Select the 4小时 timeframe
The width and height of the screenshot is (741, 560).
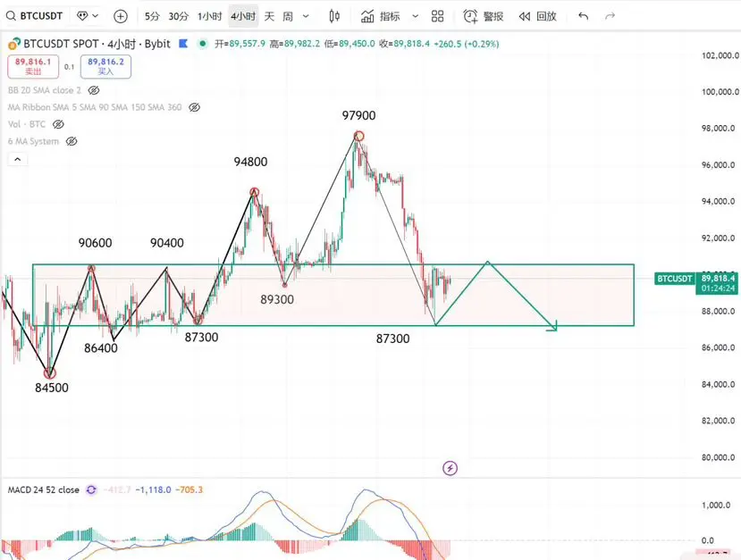click(x=243, y=17)
